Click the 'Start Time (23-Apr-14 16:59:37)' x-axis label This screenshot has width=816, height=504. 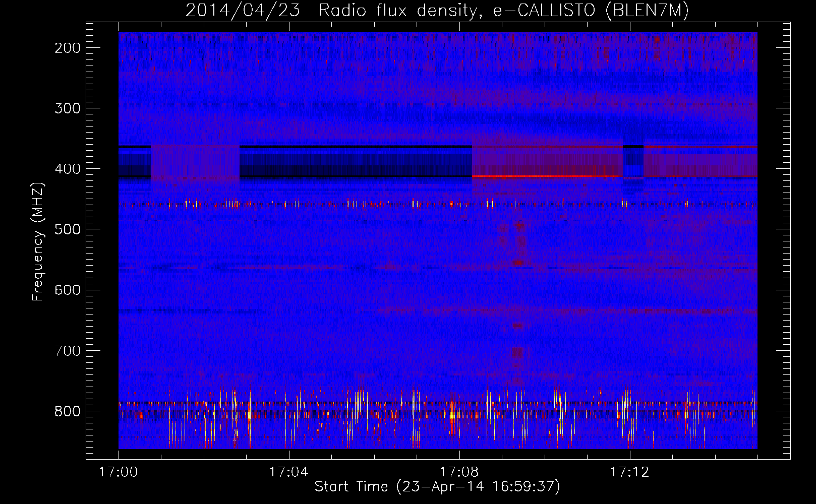point(437,487)
